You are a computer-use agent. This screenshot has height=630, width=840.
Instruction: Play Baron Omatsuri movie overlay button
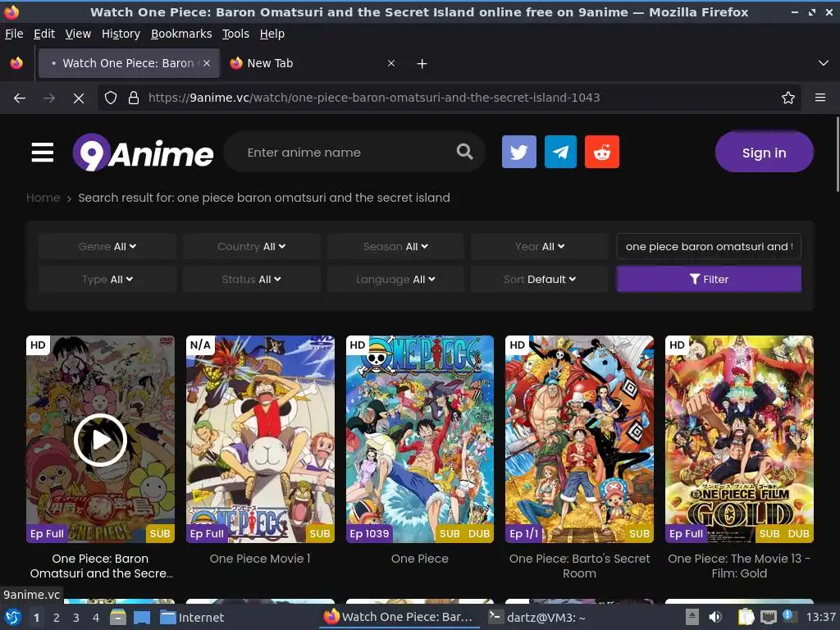pyautogui.click(x=100, y=440)
